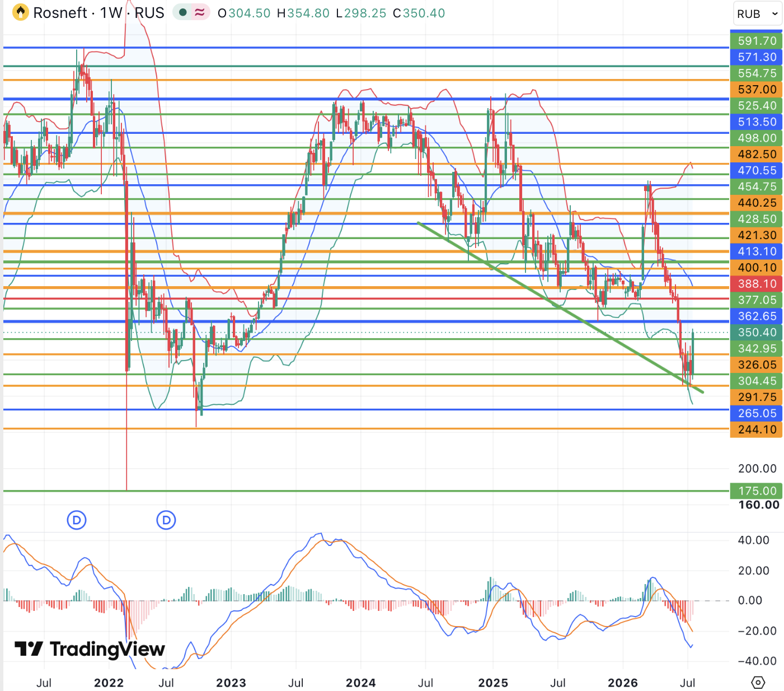Click the 175.00 green level label
This screenshot has width=784, height=691.
point(757,491)
